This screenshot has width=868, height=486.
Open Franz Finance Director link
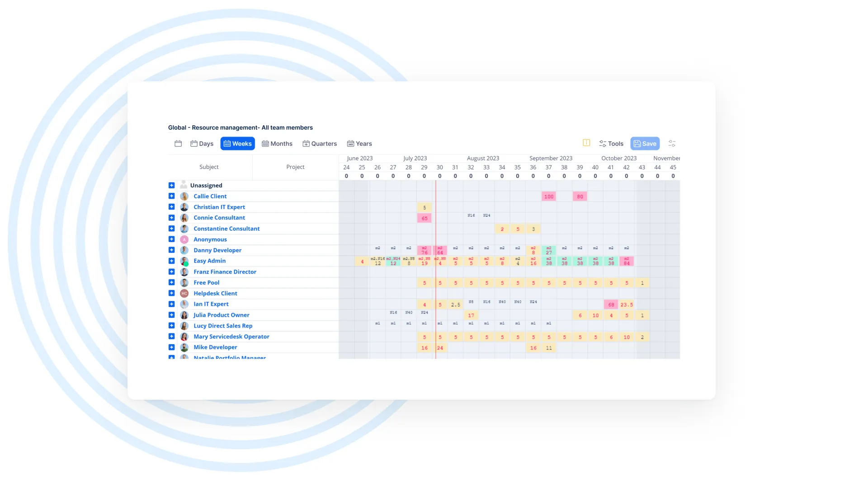[x=225, y=272]
